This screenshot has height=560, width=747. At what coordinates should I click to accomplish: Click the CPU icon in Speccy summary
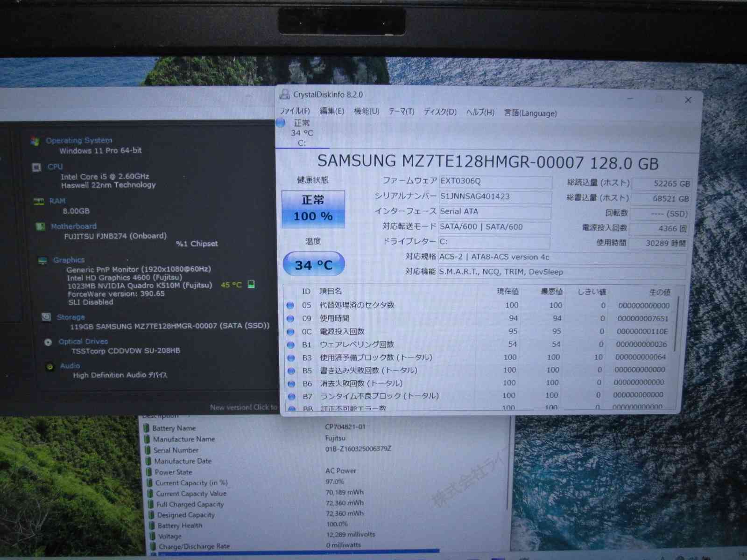[x=36, y=167]
